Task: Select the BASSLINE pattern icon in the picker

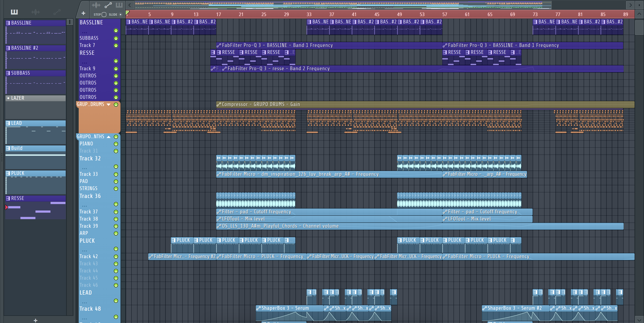Action: click(8, 23)
